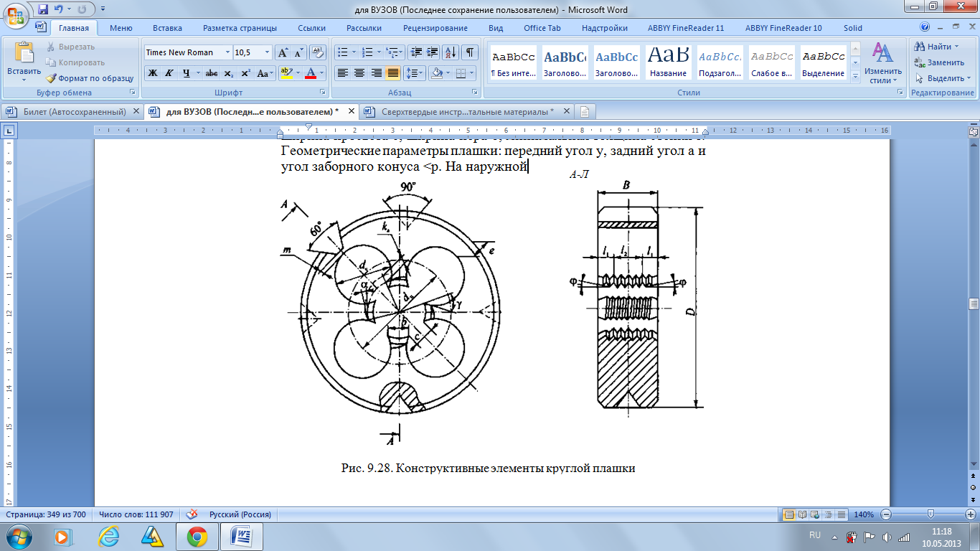The width and height of the screenshot is (980, 551).
Task: Click the Office button
Action: click(16, 14)
